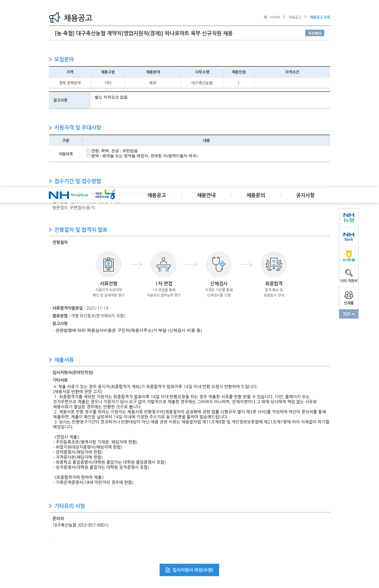The image size is (379, 588).
Task: Go to HOME in the breadcrumb
Action: point(275,17)
